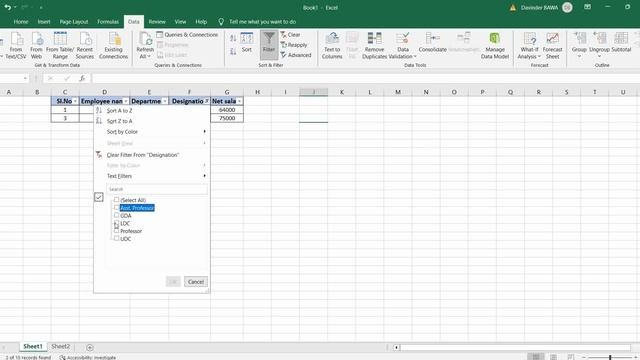Import From Table/Range
640x360 pixels.
tap(60, 45)
